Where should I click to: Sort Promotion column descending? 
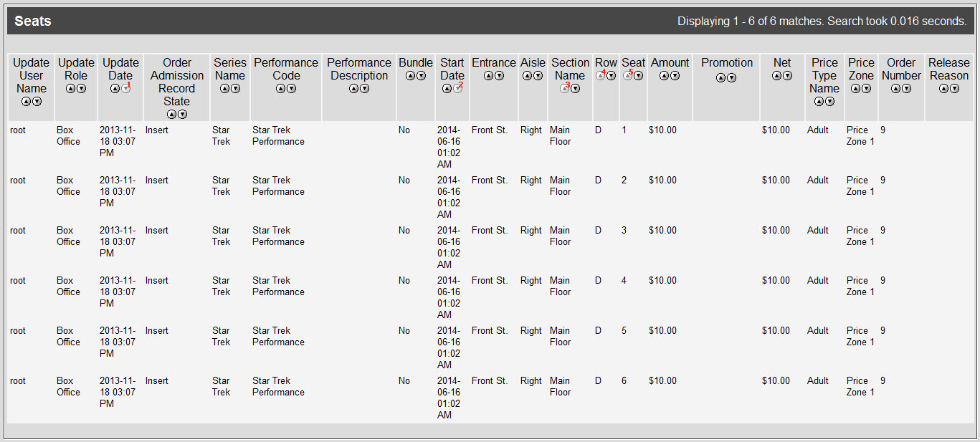(731, 78)
